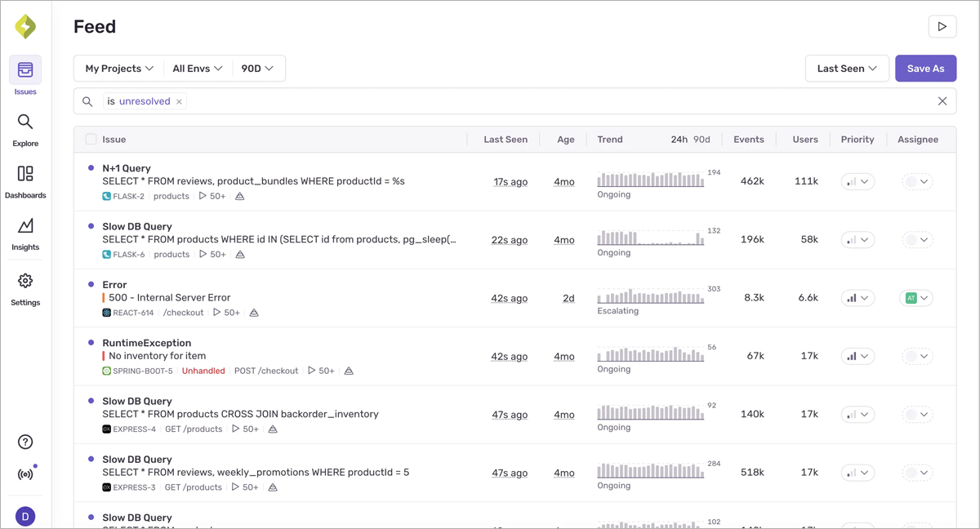Click the replay play icon top right

(x=942, y=26)
